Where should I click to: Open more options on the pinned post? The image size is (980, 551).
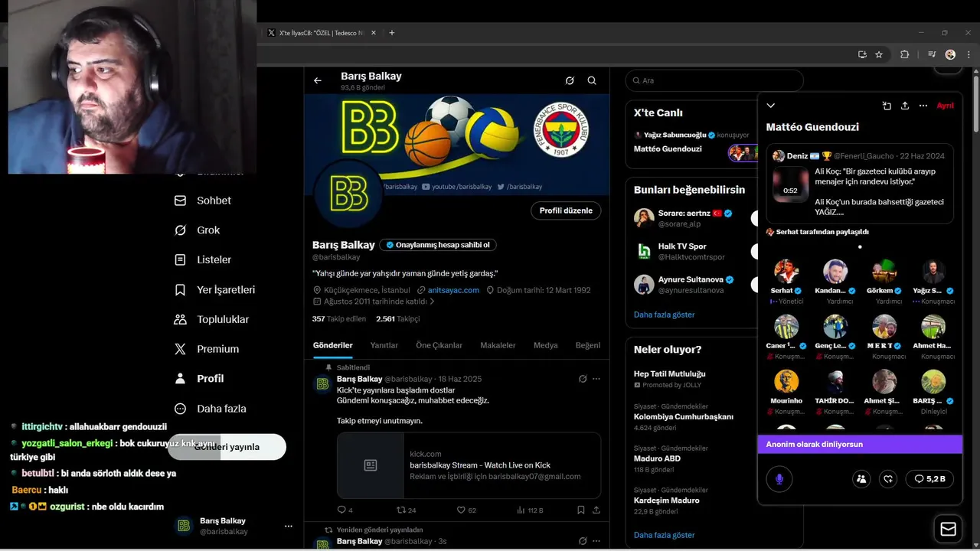click(x=596, y=379)
